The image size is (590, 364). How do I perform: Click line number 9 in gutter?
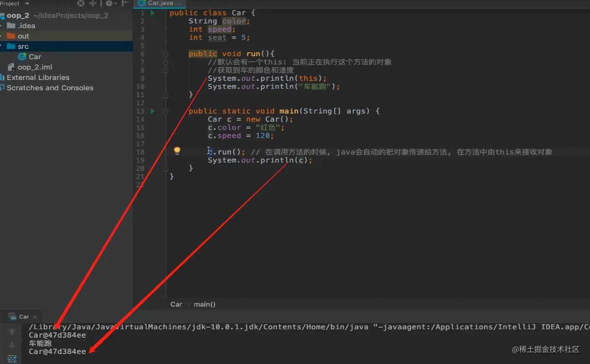(x=142, y=79)
